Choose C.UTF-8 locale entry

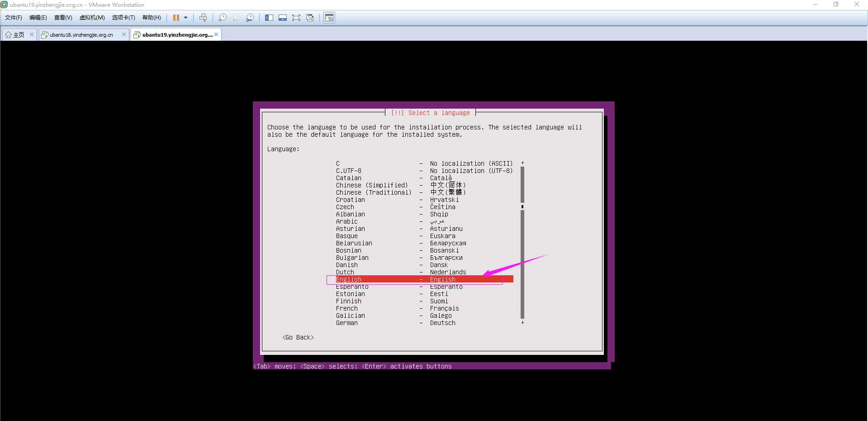(424, 171)
